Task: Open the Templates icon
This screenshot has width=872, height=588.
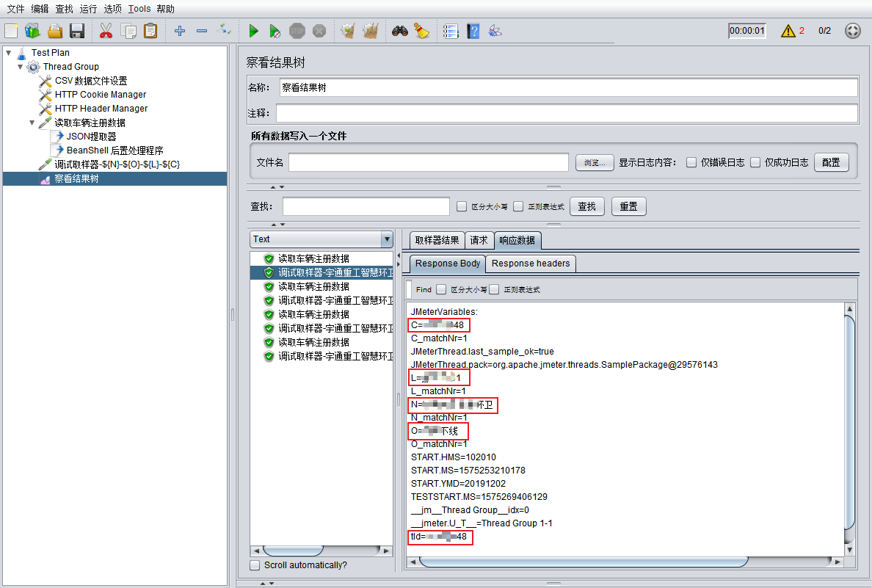Action: click(x=33, y=31)
